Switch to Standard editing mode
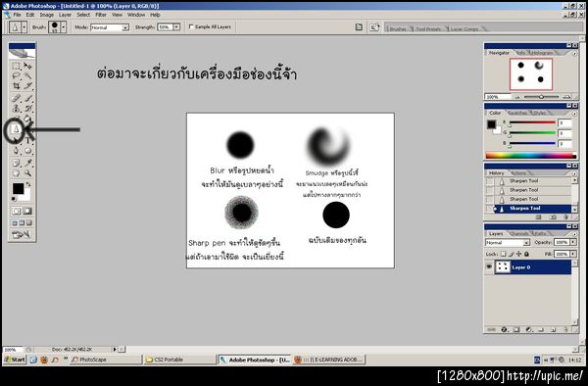588x386 pixels. point(16,211)
